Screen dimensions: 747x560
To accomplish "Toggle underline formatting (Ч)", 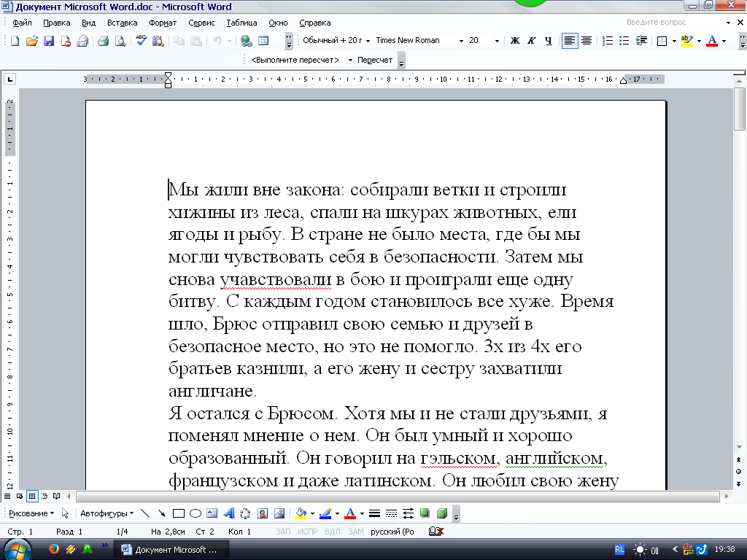I will point(549,41).
